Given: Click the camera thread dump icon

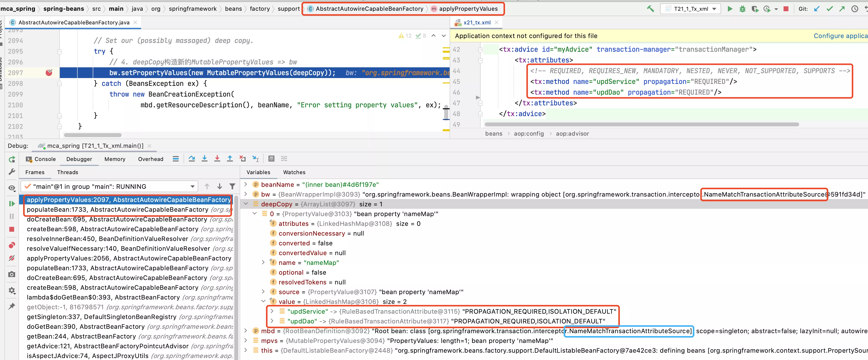Looking at the screenshot, I should pyautogui.click(x=12, y=274).
